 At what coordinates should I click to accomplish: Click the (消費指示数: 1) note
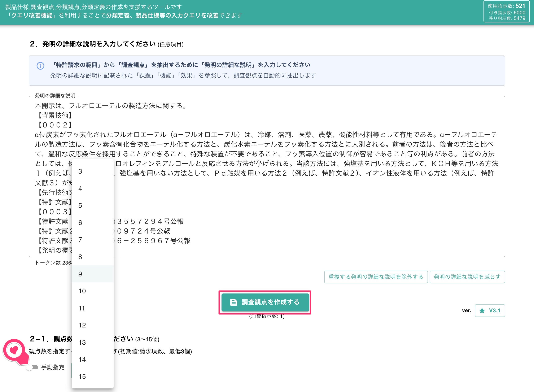(267, 316)
